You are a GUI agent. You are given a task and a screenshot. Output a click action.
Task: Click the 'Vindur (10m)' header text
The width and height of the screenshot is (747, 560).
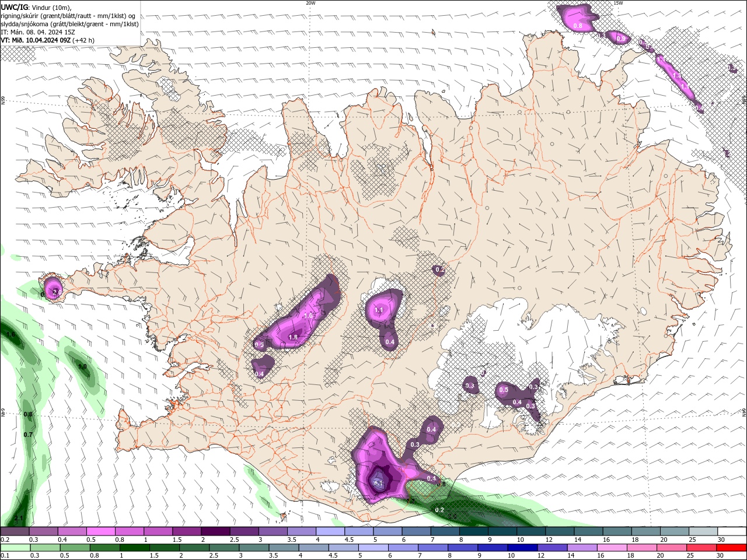[51, 7]
